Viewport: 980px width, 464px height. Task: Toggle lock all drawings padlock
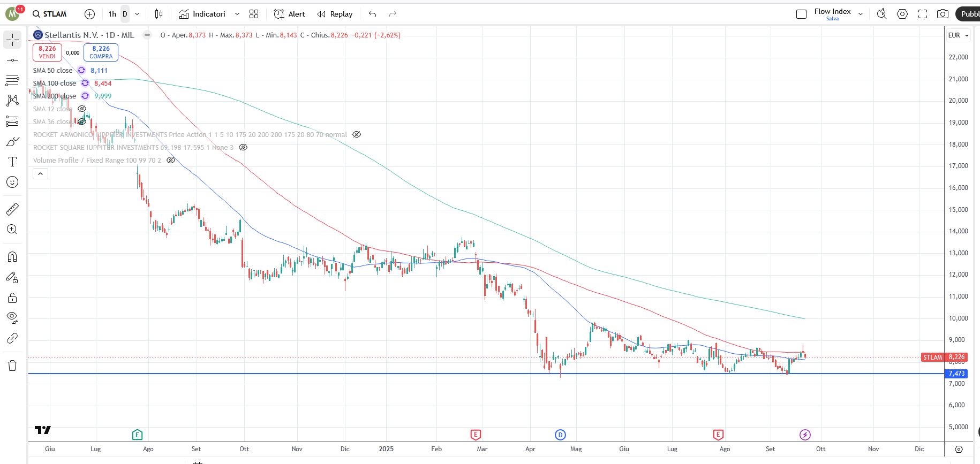tap(12, 298)
